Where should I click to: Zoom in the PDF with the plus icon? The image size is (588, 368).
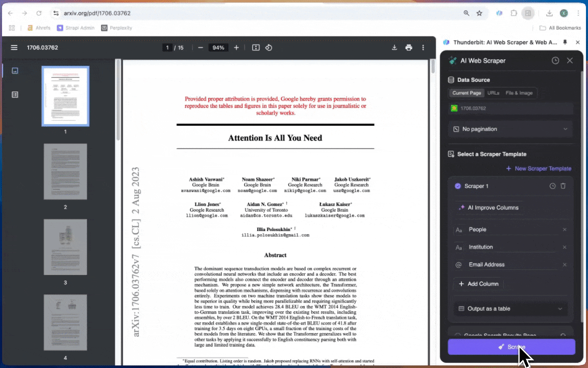236,48
